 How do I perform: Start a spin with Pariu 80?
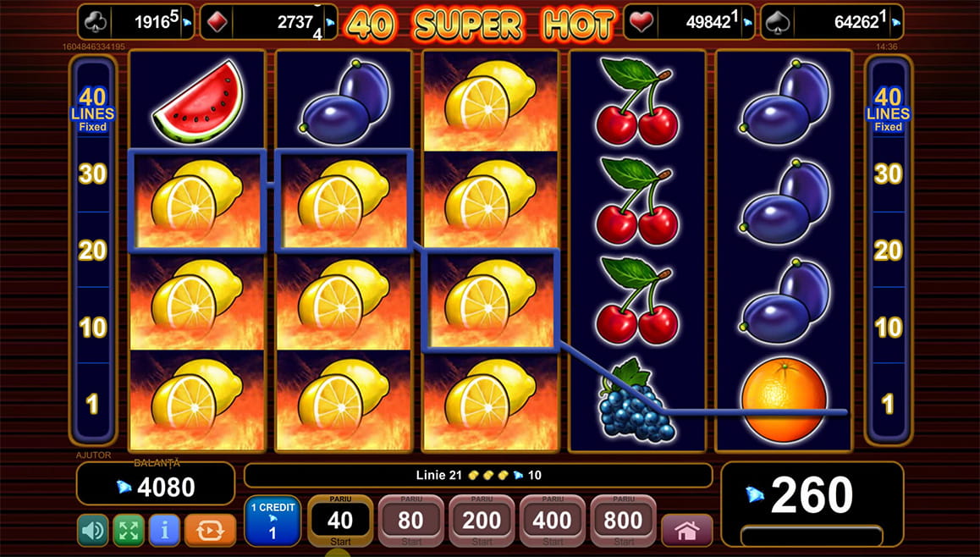click(411, 521)
